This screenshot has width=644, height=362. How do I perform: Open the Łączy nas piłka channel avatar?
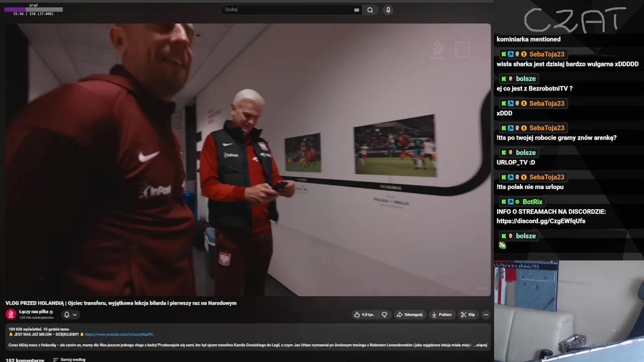(x=11, y=314)
